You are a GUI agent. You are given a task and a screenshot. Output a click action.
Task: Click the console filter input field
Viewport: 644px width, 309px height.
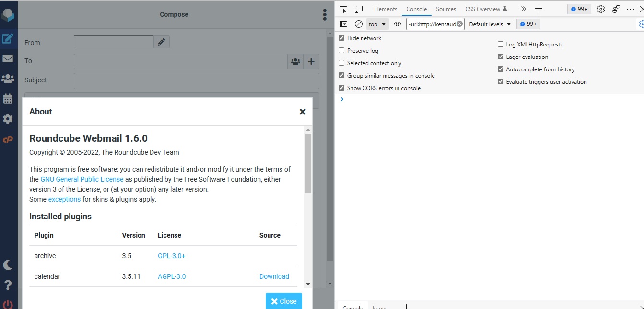click(433, 23)
